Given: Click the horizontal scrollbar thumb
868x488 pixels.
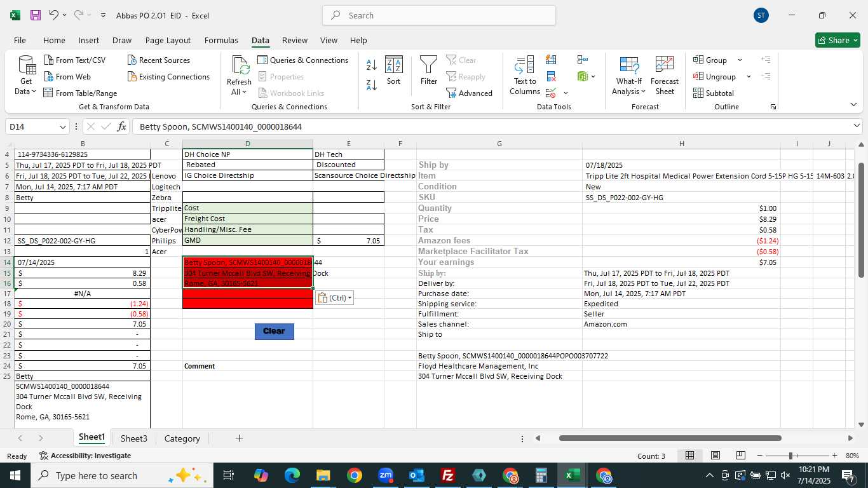Looking at the screenshot, I should click(x=670, y=438).
